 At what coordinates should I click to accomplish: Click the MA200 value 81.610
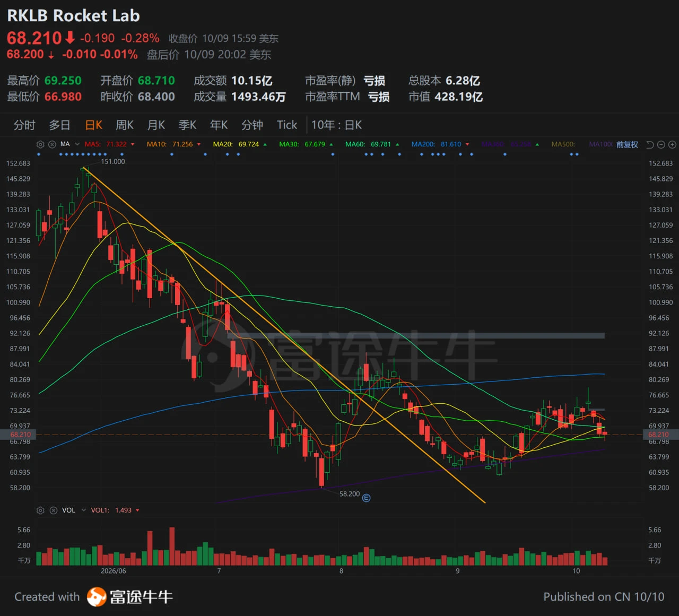point(451,144)
